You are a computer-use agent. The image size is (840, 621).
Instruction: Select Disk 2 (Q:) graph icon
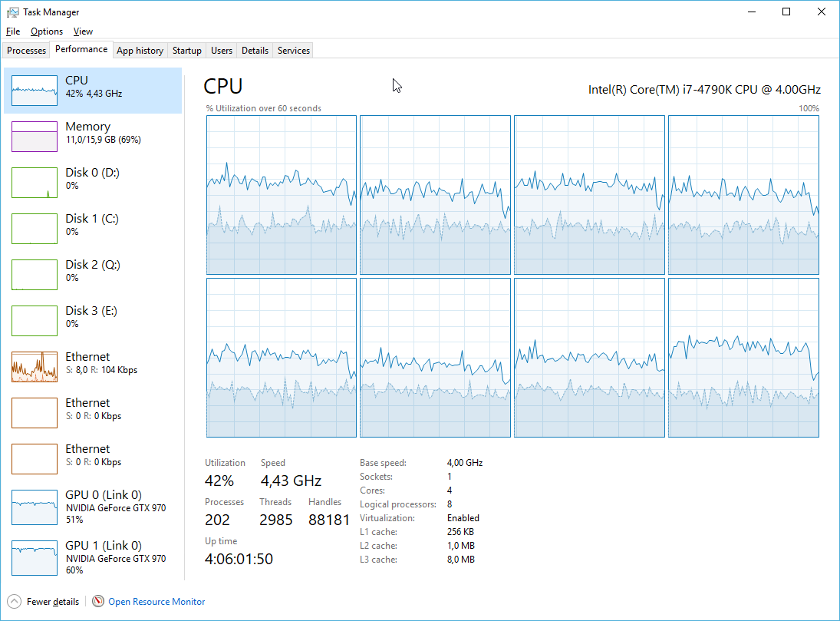coord(35,275)
